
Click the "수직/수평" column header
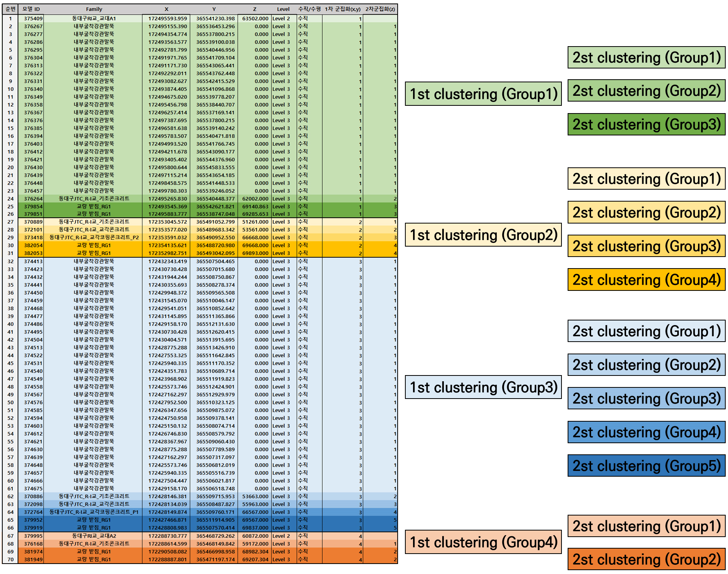(309, 9)
